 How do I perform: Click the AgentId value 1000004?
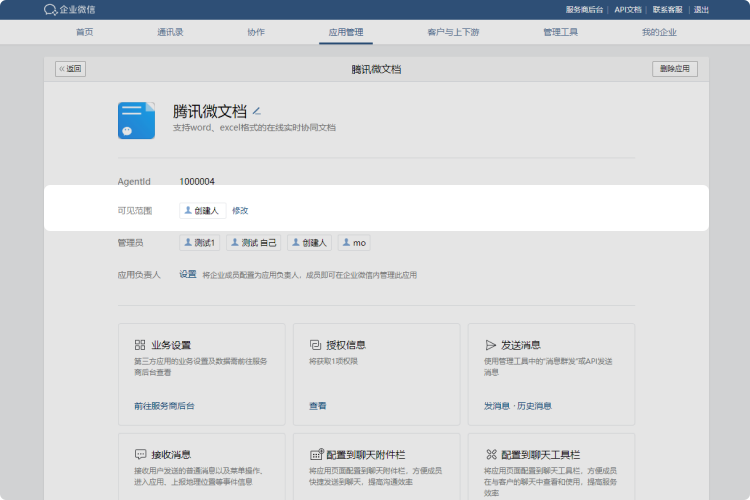pos(197,182)
